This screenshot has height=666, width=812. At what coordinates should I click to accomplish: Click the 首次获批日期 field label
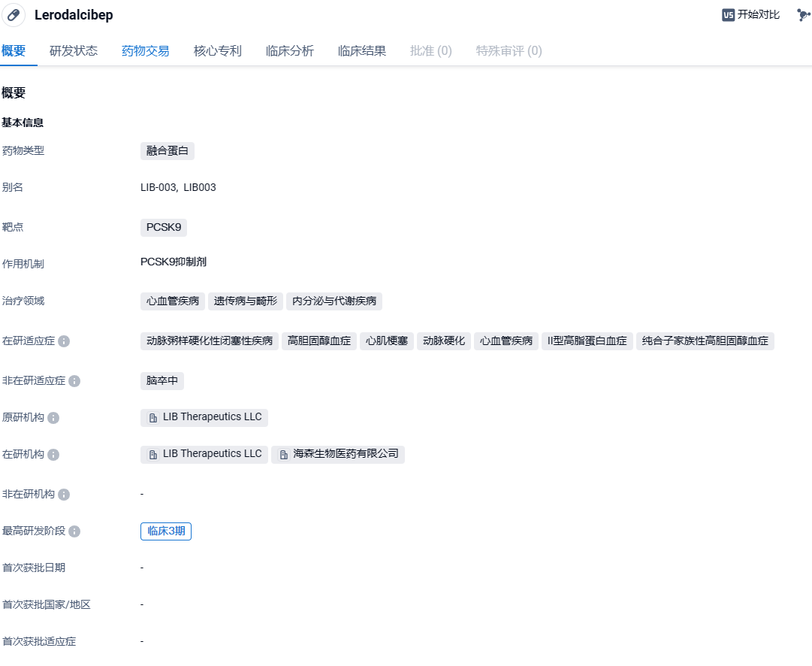click(34, 568)
